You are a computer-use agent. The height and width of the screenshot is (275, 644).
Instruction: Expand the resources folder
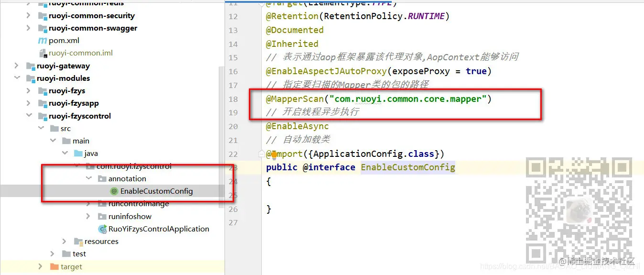(x=64, y=242)
